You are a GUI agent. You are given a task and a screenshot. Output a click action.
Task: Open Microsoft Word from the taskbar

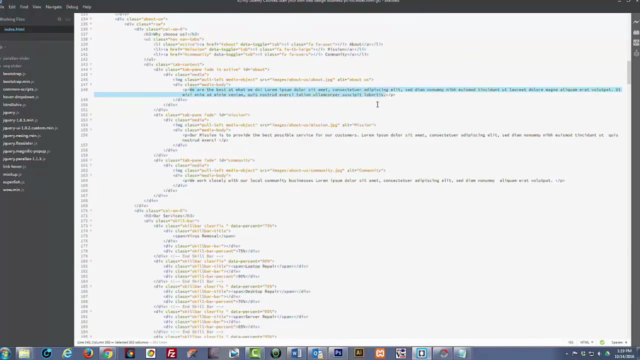click(x=296, y=353)
